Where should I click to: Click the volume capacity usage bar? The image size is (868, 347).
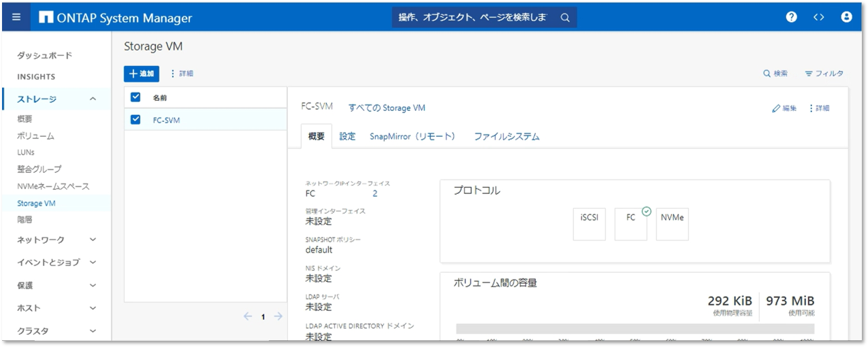[x=635, y=329]
